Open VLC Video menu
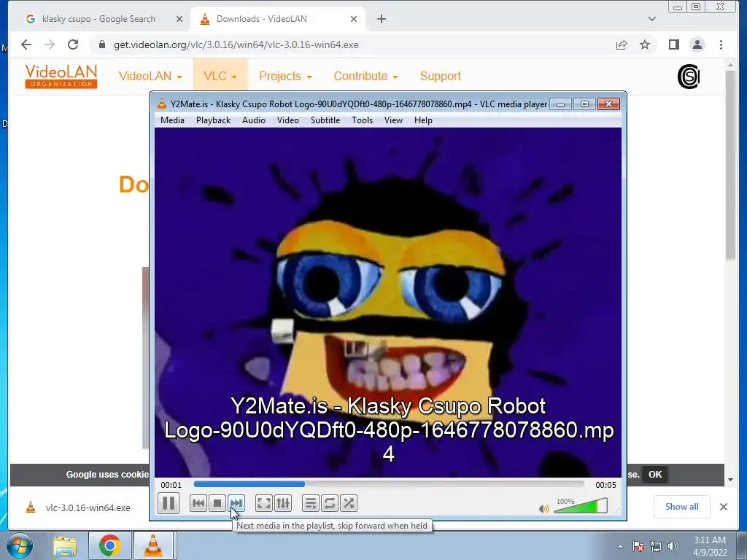747x560 pixels. pos(287,120)
